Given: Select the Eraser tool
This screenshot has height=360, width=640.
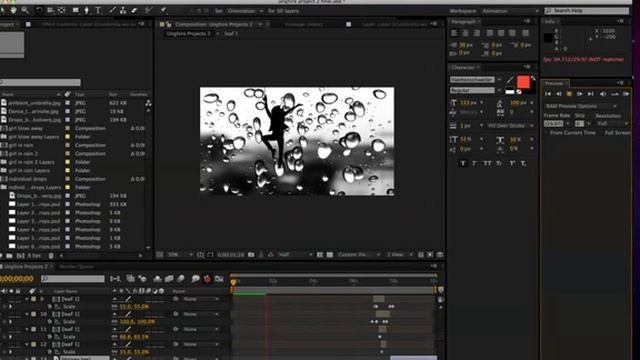Looking at the screenshot, I should (134, 10).
